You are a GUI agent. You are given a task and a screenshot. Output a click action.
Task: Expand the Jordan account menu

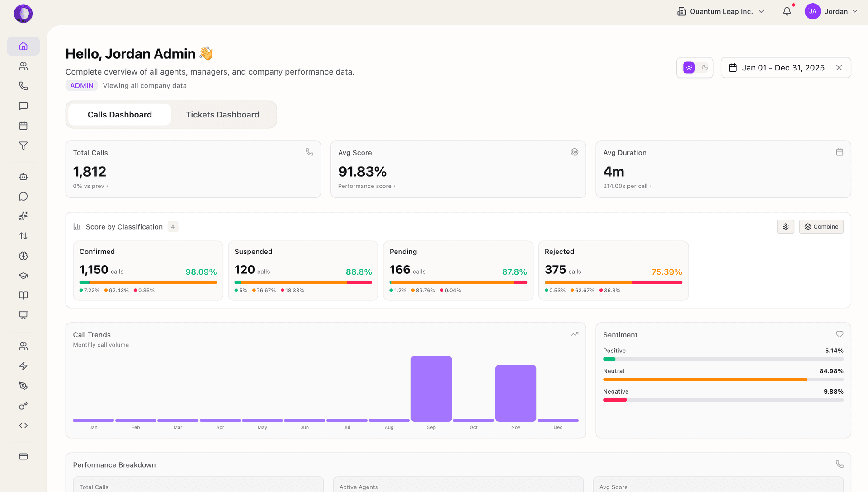tap(831, 11)
